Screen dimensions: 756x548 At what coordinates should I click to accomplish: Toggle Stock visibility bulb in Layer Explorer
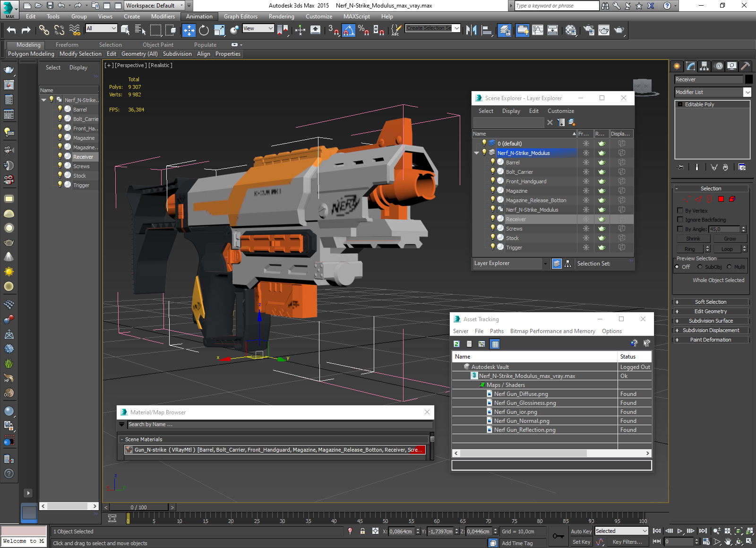click(492, 238)
